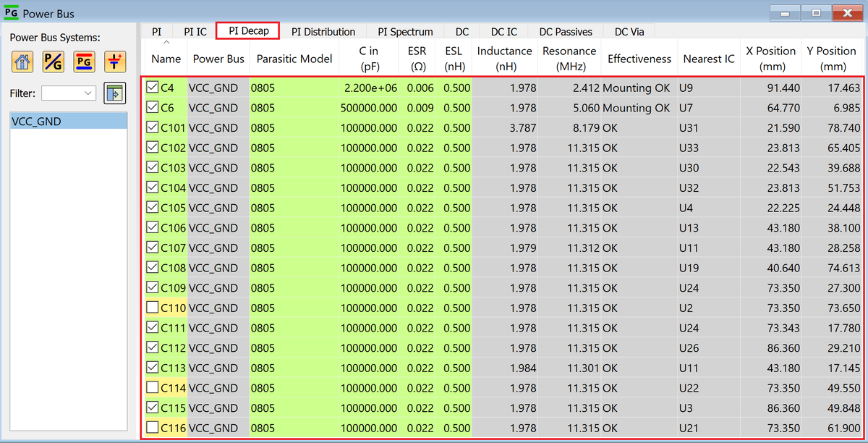Sort by the Resonance (MHz) column header
This screenshot has height=443, width=868.
coord(569,59)
